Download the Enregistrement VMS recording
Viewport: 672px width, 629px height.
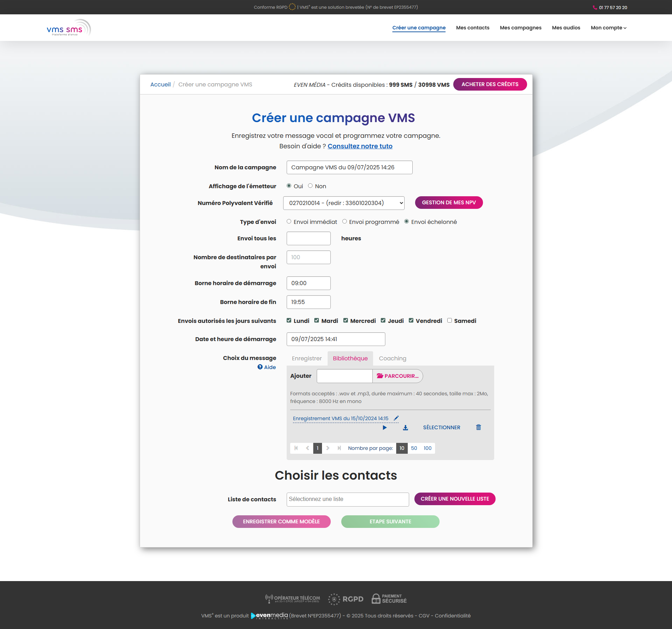pyautogui.click(x=405, y=427)
